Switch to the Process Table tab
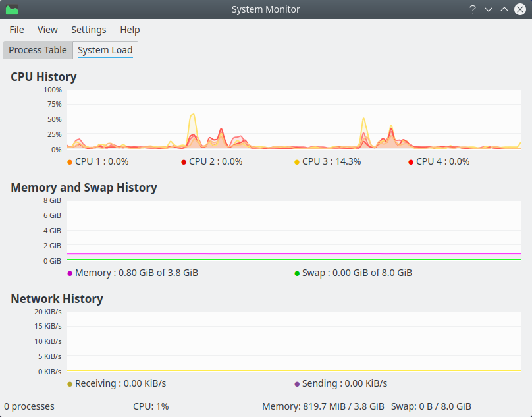532x417 pixels. pyautogui.click(x=38, y=50)
